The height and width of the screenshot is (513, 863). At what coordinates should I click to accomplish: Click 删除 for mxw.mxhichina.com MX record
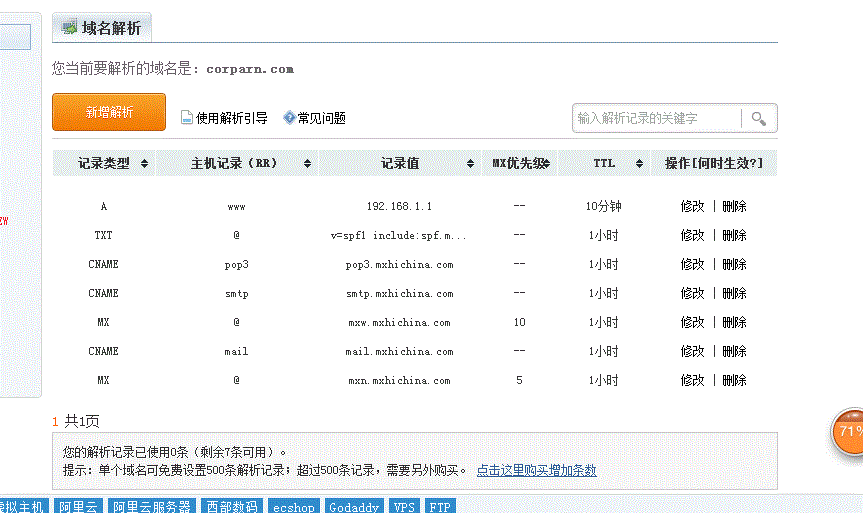click(734, 322)
